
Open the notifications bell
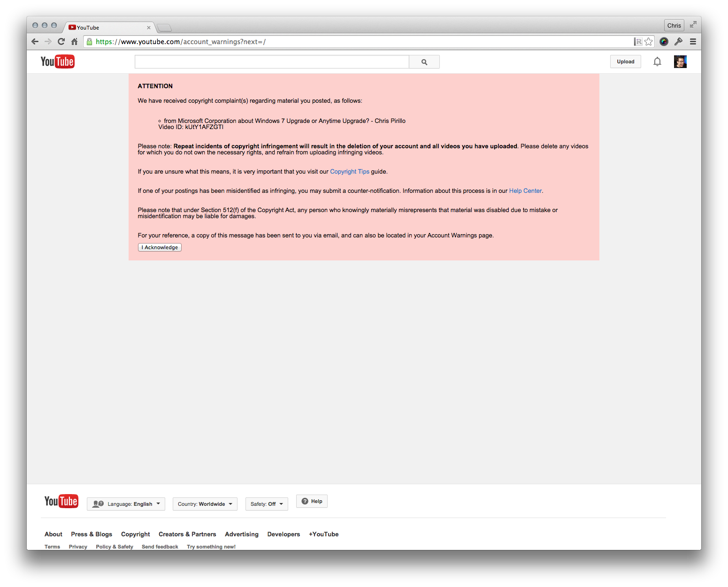tap(657, 61)
